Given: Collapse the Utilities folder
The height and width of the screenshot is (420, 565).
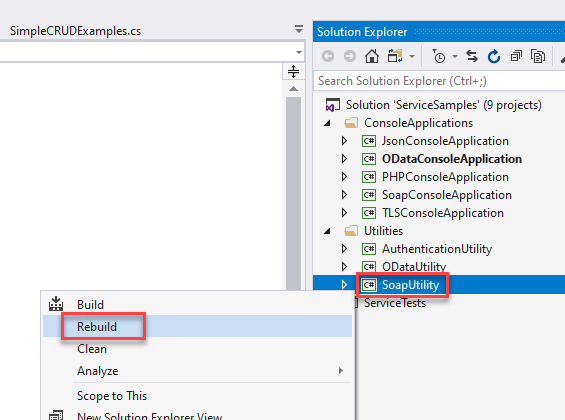Looking at the screenshot, I should (327, 231).
